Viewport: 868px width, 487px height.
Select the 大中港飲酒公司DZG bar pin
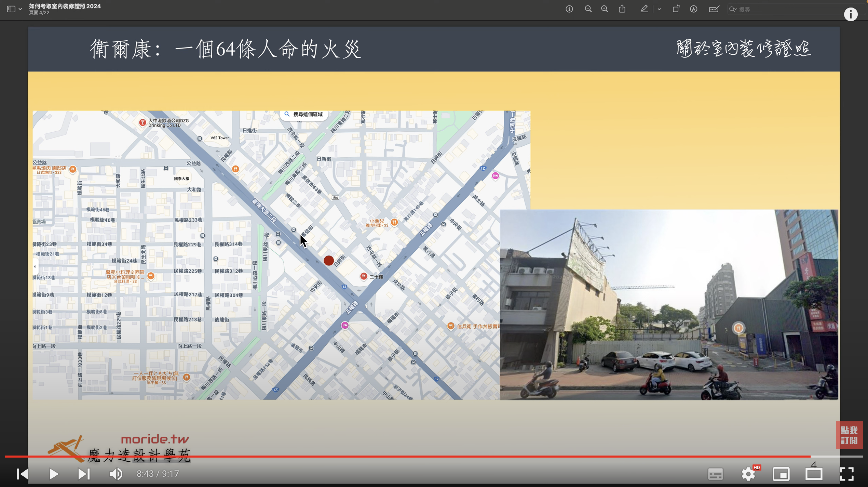click(143, 122)
